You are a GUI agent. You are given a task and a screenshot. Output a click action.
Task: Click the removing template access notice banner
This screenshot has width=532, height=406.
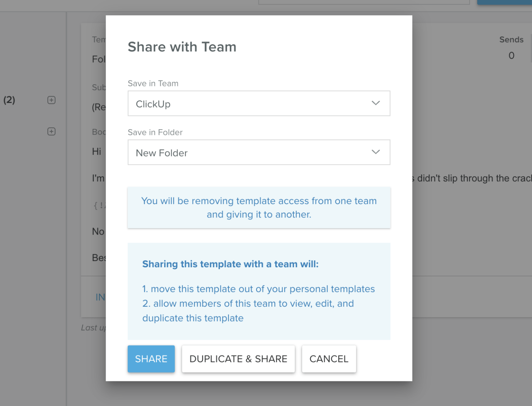259,208
